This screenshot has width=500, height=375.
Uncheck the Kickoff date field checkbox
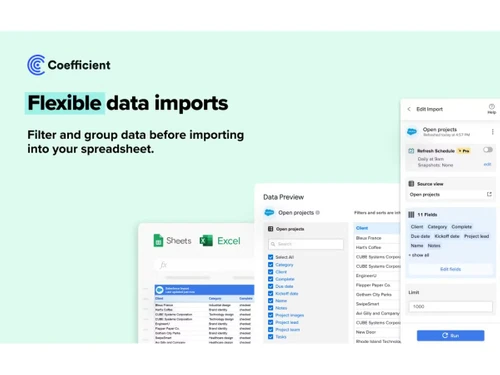270,293
